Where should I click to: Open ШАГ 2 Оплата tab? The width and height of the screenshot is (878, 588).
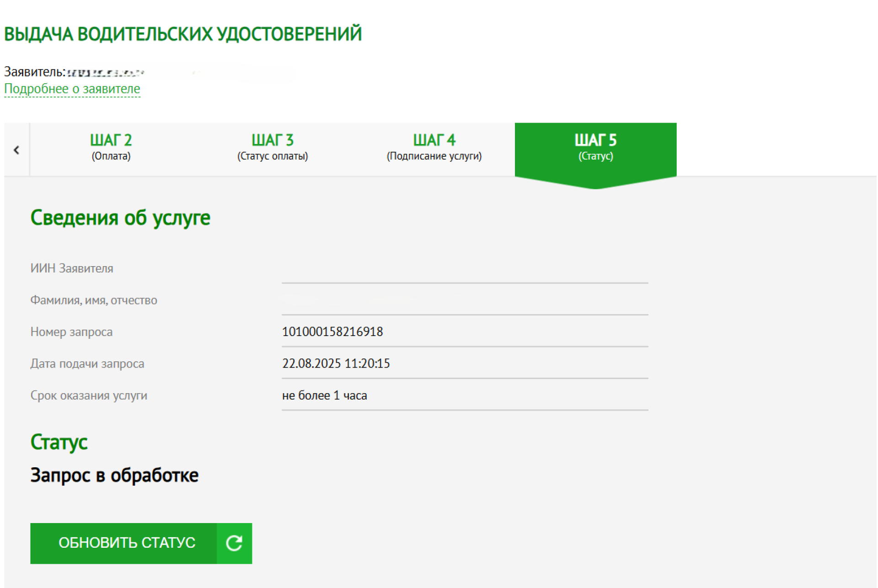(x=111, y=147)
